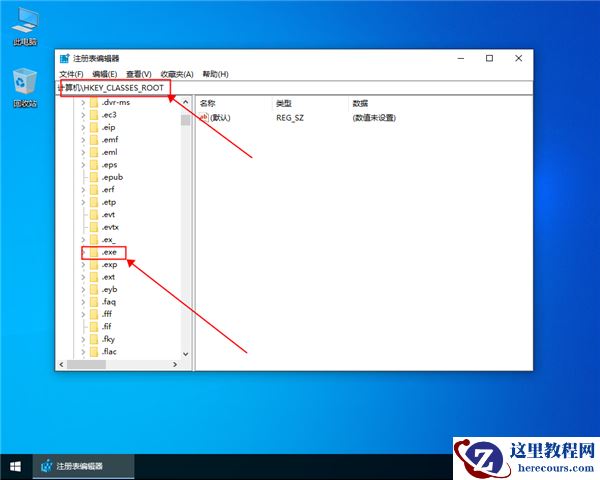Select the 回收站 desktop icon

(25, 88)
